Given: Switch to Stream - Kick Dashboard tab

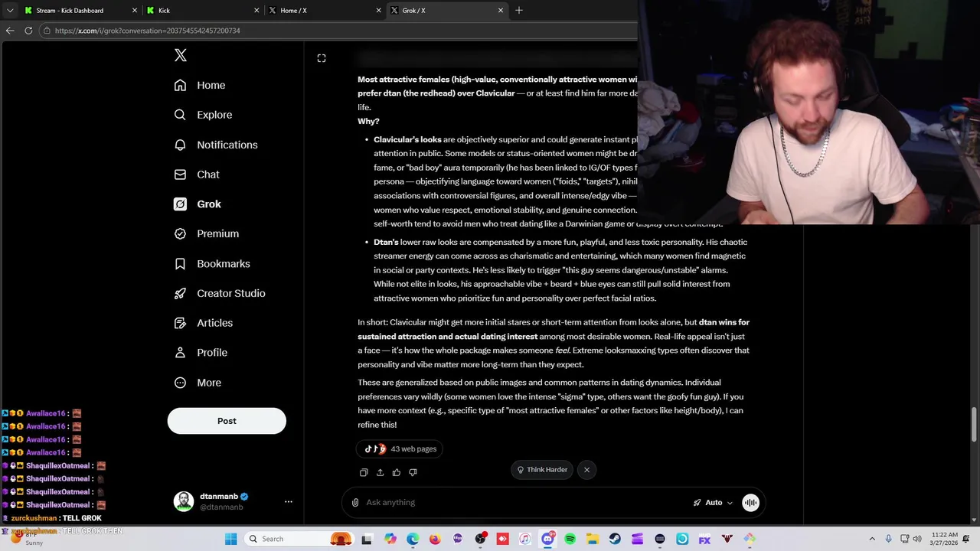Looking at the screenshot, I should (x=80, y=11).
